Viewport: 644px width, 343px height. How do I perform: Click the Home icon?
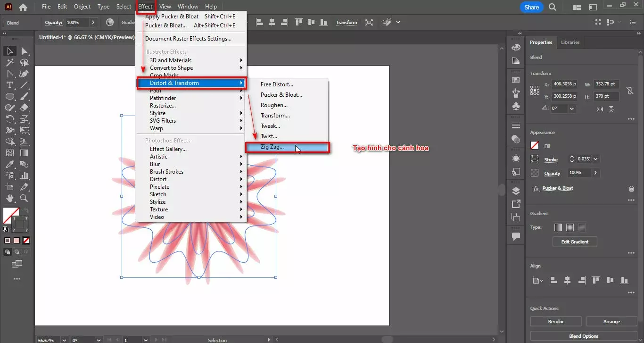coord(23,7)
